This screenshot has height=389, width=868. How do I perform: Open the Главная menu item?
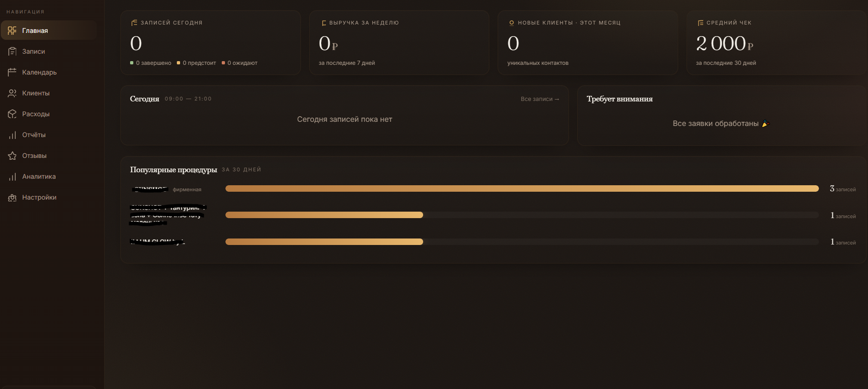coord(49,31)
